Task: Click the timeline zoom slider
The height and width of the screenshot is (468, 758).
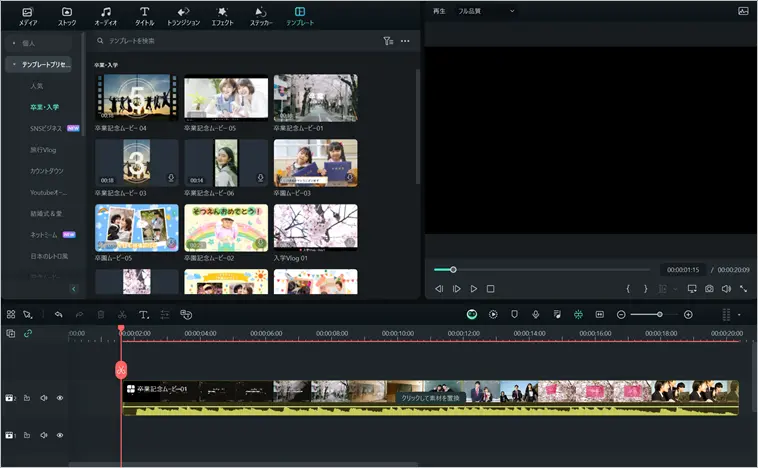Action: [655, 315]
